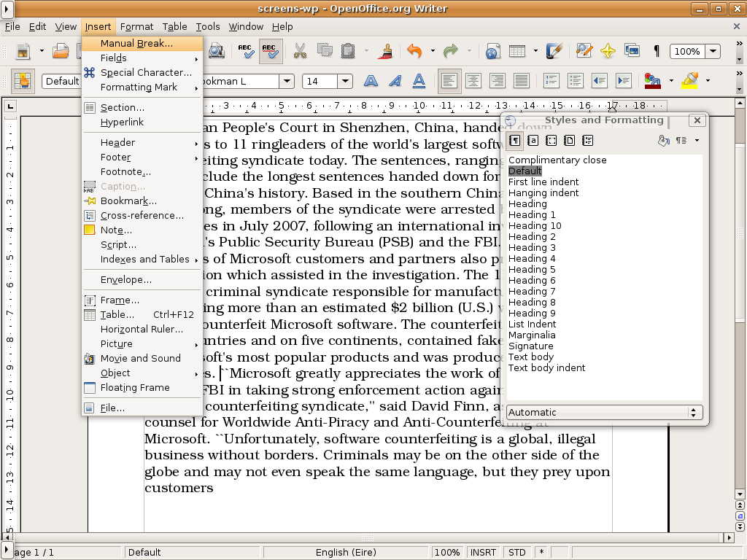This screenshot has height=560, width=747.
Task: Apply the Highlighting color swatch
Action: [690, 81]
